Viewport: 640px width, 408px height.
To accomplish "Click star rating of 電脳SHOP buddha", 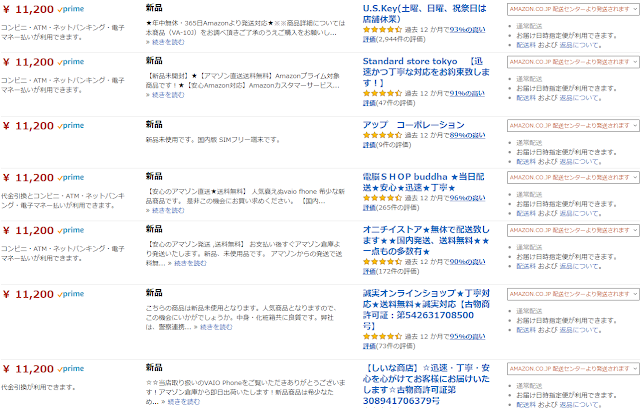I will 382,198.
